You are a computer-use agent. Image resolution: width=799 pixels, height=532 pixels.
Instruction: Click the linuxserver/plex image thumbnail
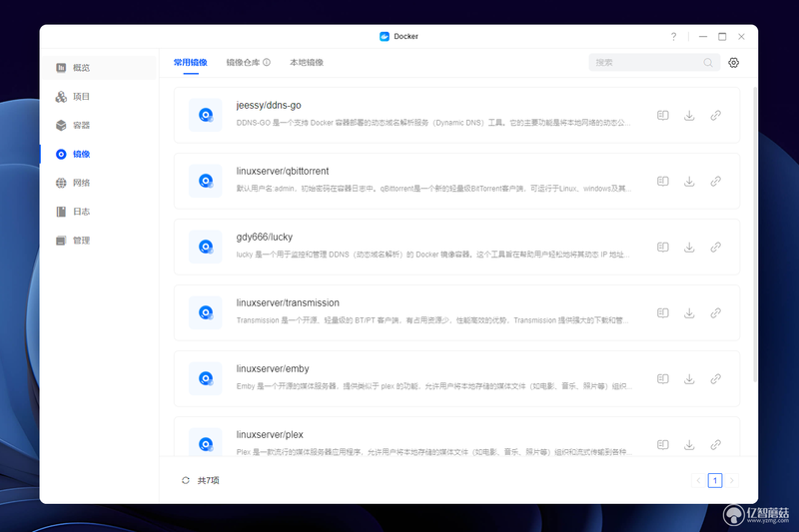tap(206, 442)
